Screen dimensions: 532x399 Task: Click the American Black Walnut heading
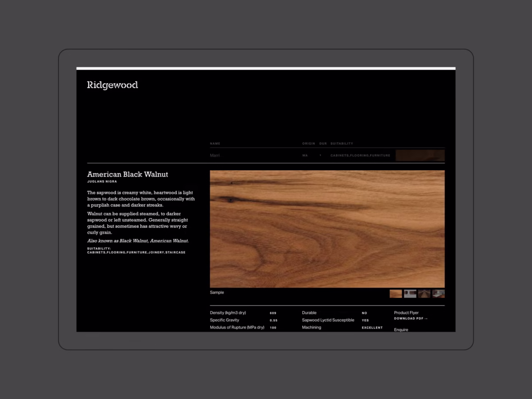(x=127, y=174)
